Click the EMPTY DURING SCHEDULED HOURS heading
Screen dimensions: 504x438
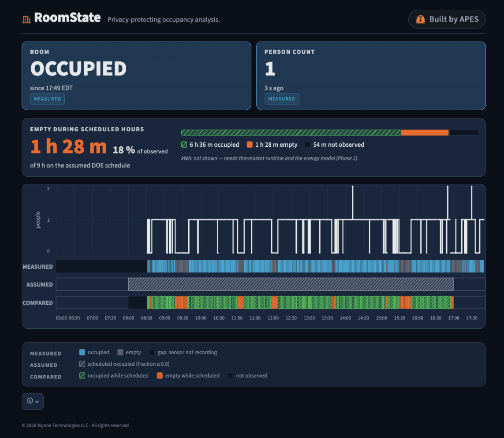point(87,130)
